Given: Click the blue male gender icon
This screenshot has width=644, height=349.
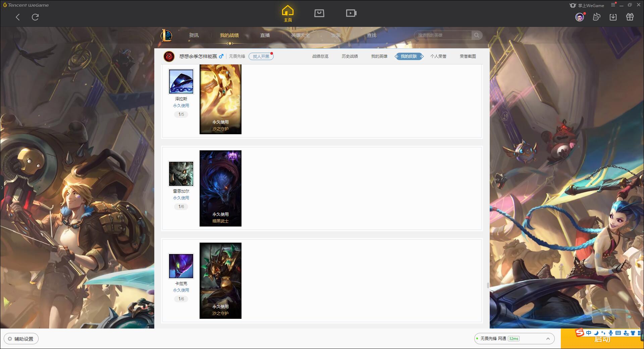Looking at the screenshot, I should [221, 56].
